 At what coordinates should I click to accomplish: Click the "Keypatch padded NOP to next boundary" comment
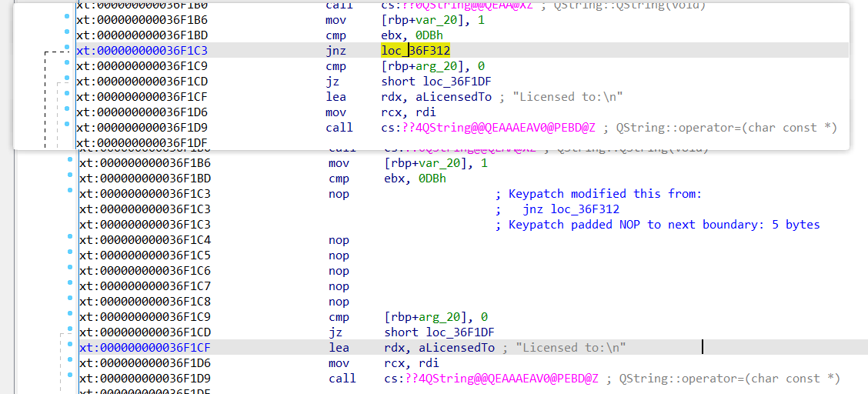[664, 225]
